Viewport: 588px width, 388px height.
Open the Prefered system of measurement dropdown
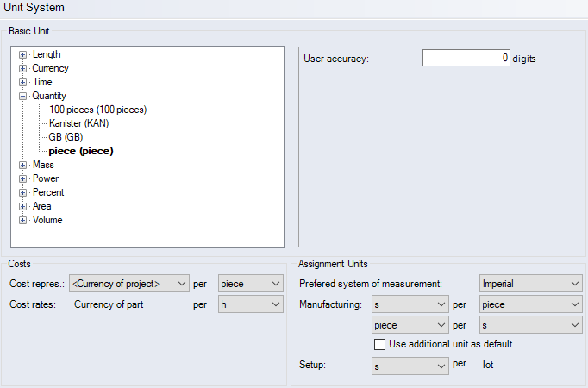(530, 284)
